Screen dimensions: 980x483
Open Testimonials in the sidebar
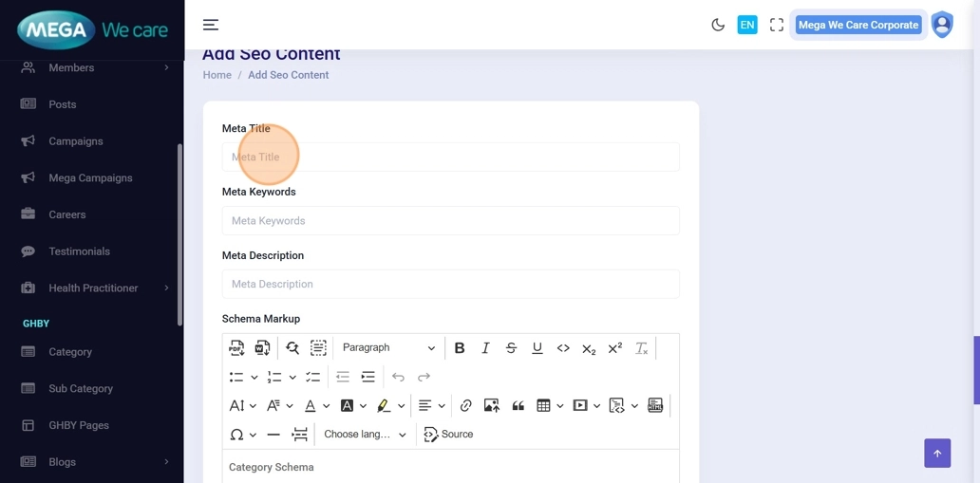click(79, 251)
